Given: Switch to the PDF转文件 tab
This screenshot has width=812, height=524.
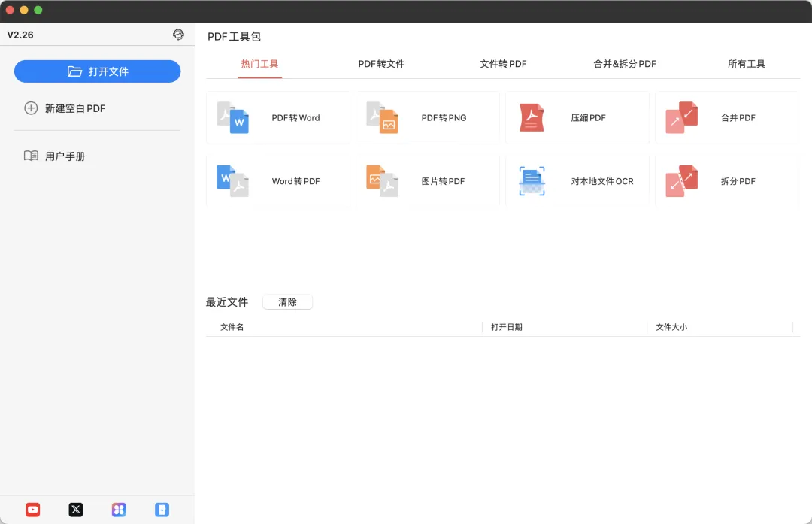Looking at the screenshot, I should click(x=382, y=64).
